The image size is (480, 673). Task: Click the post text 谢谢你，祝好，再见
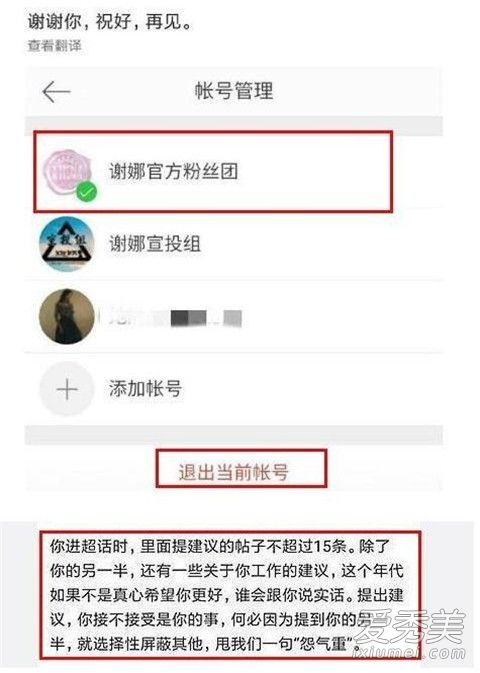pyautogui.click(x=109, y=21)
